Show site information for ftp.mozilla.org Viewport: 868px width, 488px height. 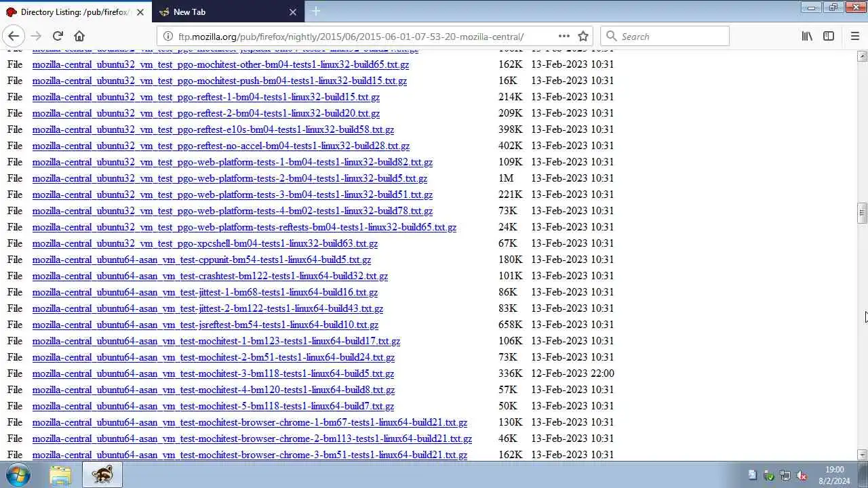coord(167,37)
